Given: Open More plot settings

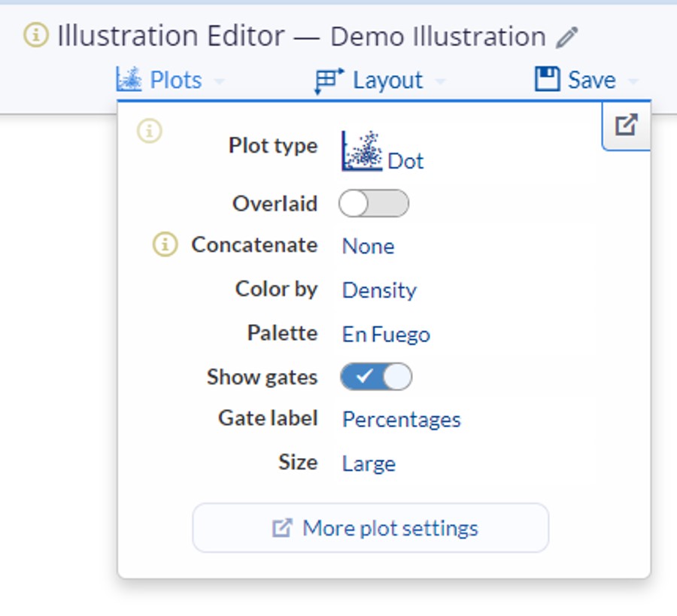Looking at the screenshot, I should (371, 528).
